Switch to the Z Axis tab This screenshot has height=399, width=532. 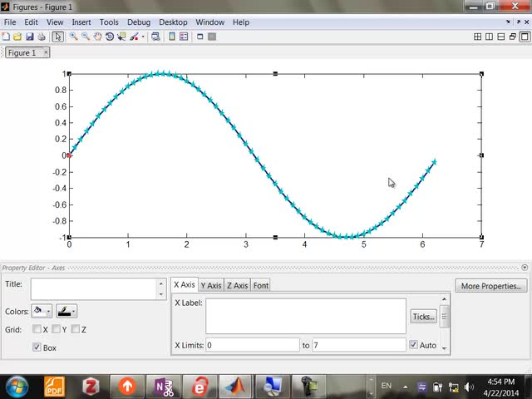[x=238, y=285]
